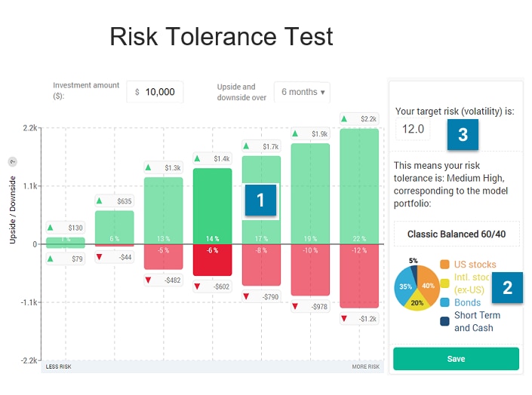Open the 6 months period dropdown
532x395 pixels.
coord(302,92)
